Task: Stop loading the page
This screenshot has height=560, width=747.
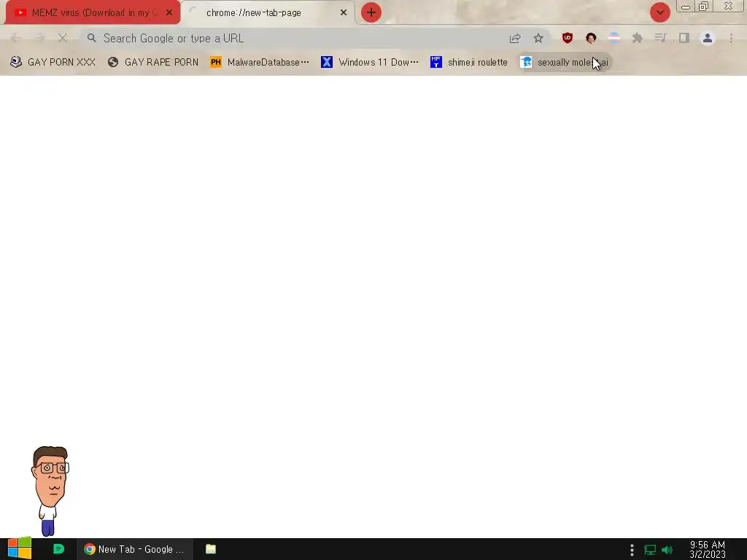Action: tap(63, 38)
